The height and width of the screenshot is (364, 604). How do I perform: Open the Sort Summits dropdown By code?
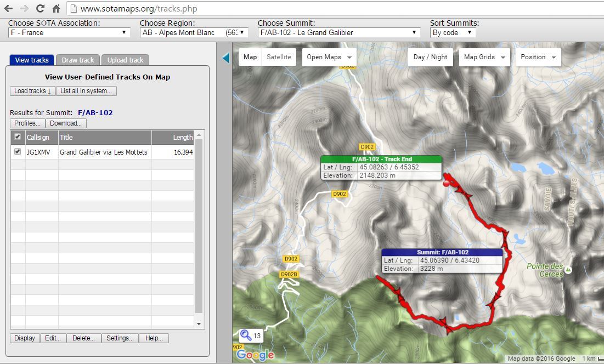click(x=453, y=33)
